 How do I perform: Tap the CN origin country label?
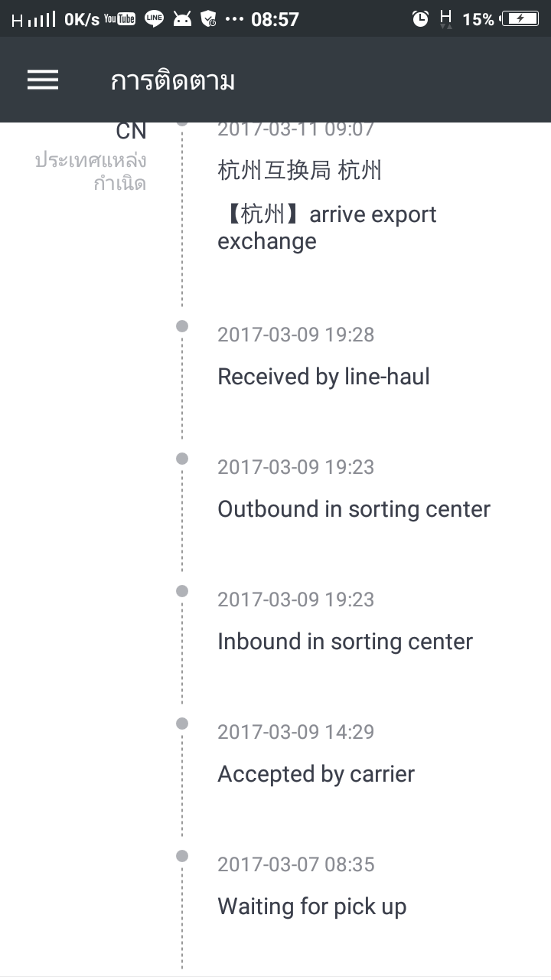131,131
